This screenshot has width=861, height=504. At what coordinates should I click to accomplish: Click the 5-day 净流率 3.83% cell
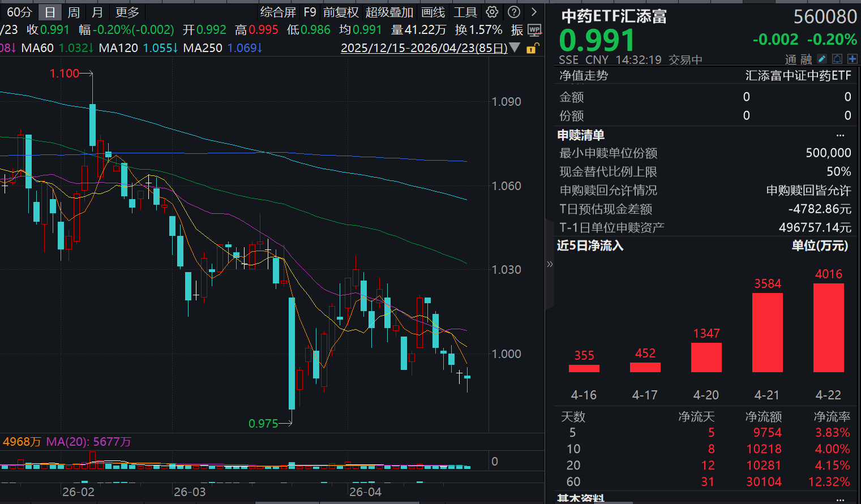(x=833, y=433)
